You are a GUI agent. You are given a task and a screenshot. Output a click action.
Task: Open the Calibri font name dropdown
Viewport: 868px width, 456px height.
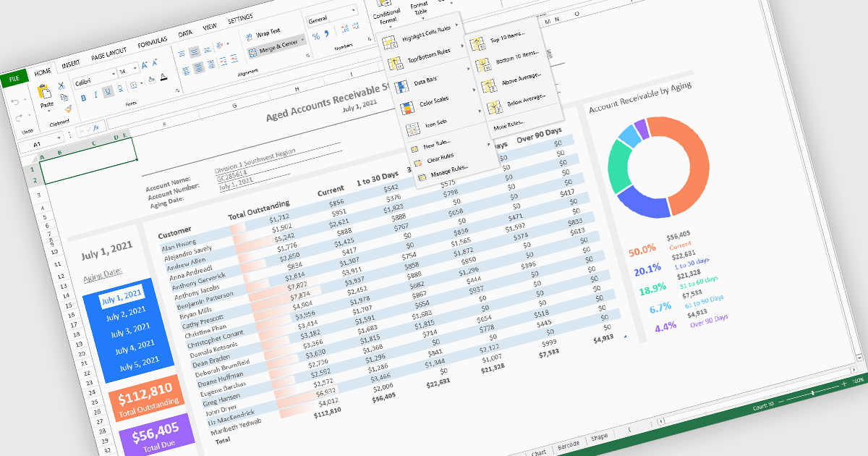tap(112, 75)
